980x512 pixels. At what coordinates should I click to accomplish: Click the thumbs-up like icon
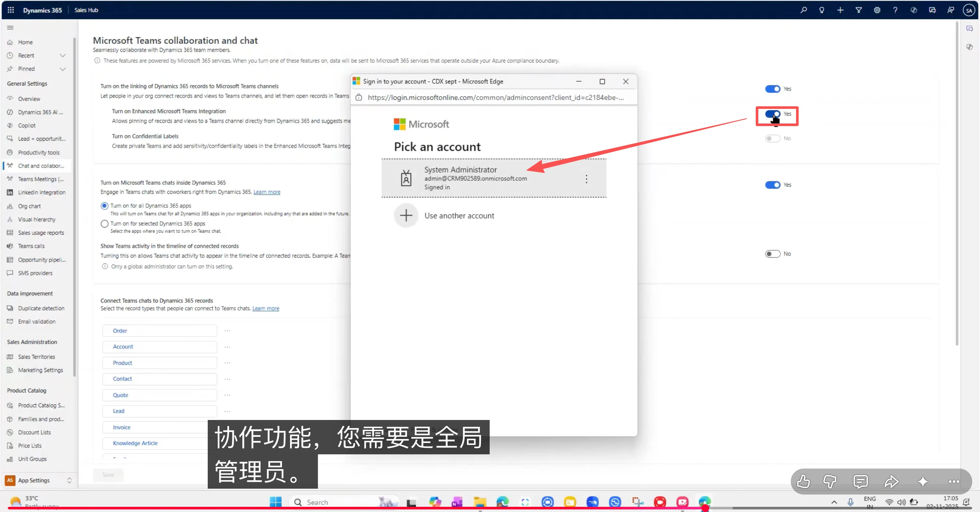point(803,481)
